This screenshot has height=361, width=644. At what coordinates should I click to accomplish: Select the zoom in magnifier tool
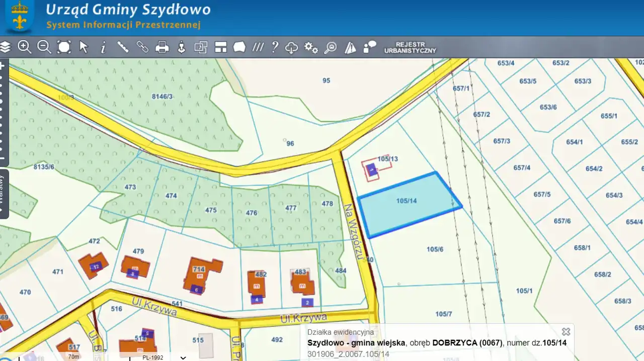[25, 47]
